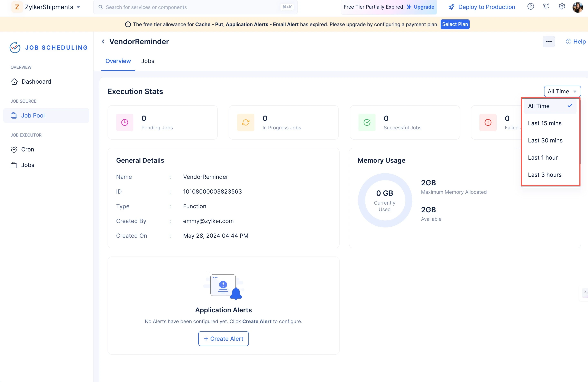The width and height of the screenshot is (588, 382).
Task: Switch to the Jobs tab
Action: 147,61
